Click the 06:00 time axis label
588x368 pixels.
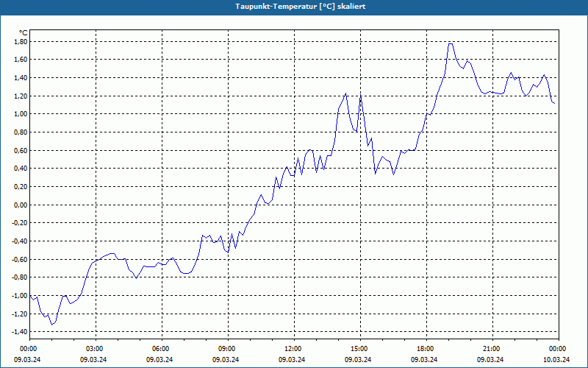click(x=162, y=349)
